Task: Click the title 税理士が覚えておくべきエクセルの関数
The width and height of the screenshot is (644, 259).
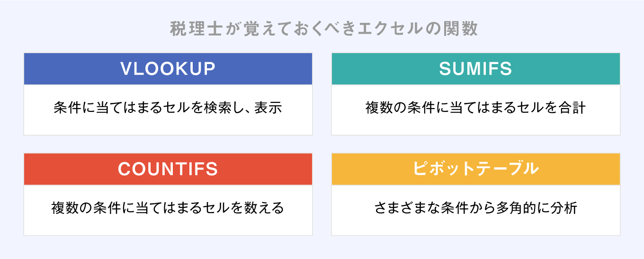Action: click(324, 29)
